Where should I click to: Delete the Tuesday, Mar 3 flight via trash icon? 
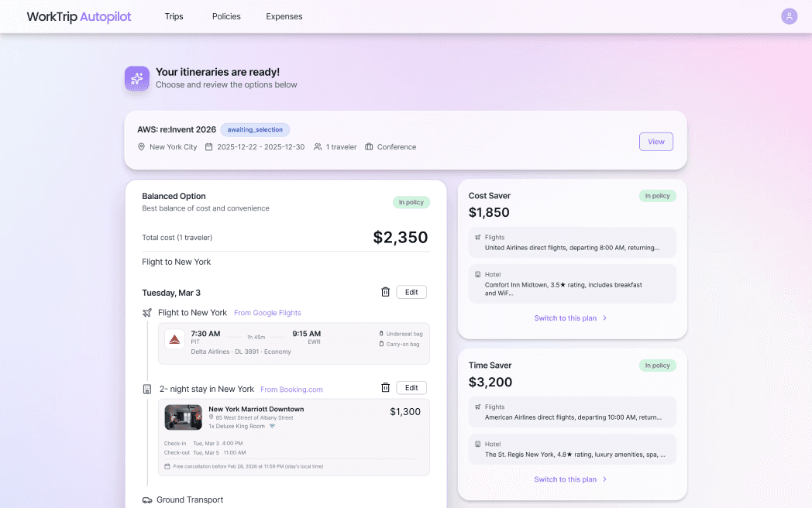tap(385, 292)
